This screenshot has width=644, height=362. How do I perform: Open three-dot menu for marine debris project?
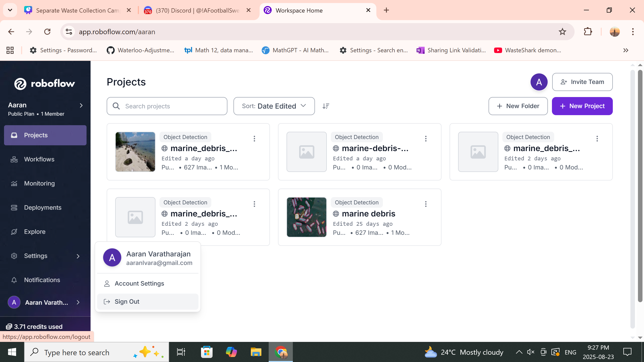(426, 204)
